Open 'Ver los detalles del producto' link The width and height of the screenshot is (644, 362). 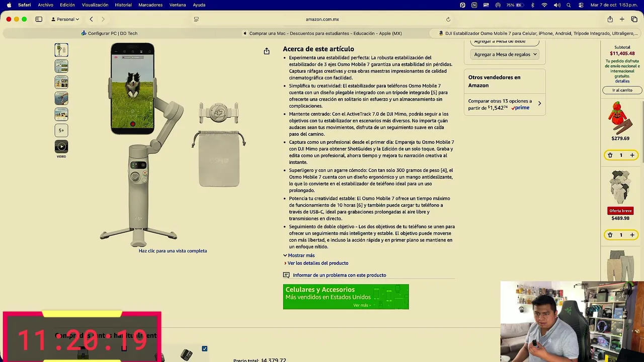click(317, 263)
